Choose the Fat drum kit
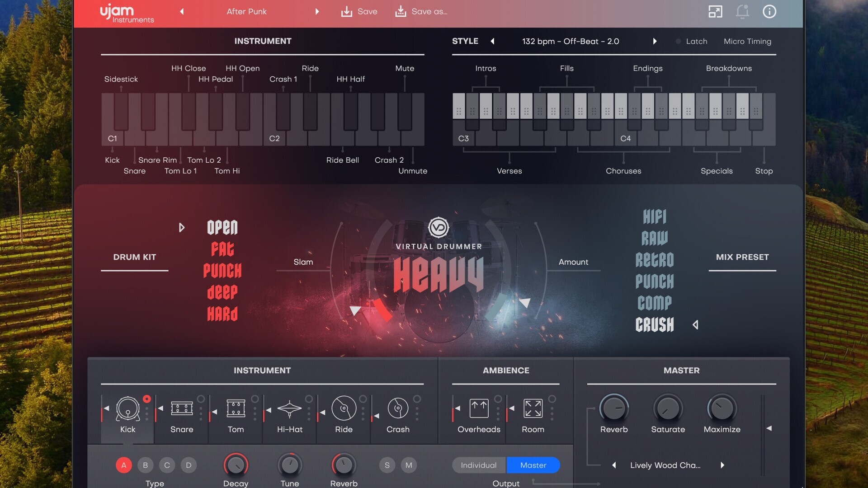 point(222,249)
